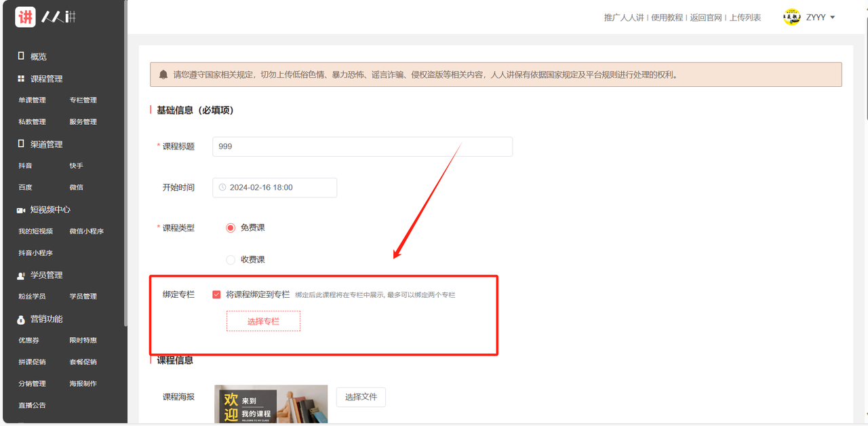Click the 短视频中心 camera icon
The image size is (868, 426).
click(x=21, y=210)
